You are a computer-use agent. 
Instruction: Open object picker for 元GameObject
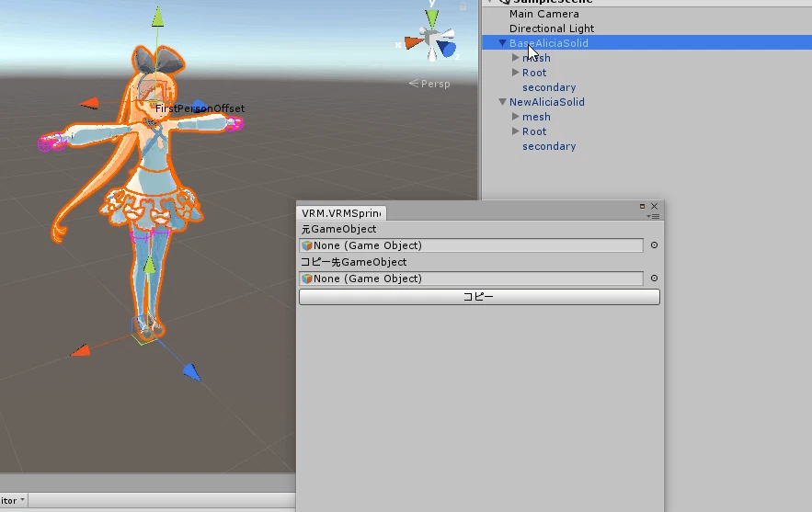(654, 245)
